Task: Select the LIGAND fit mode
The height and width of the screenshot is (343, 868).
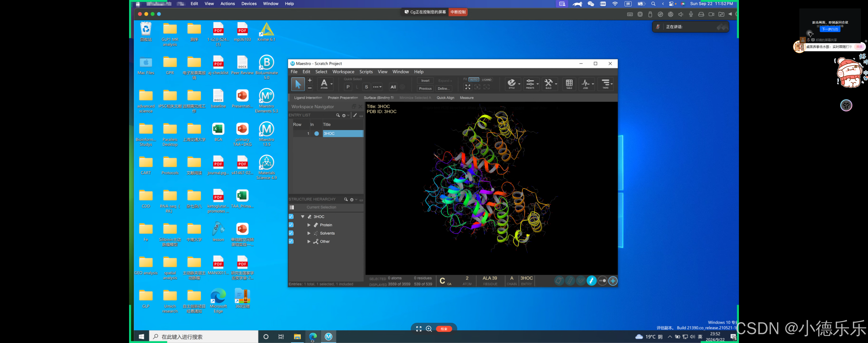Action: (x=486, y=80)
